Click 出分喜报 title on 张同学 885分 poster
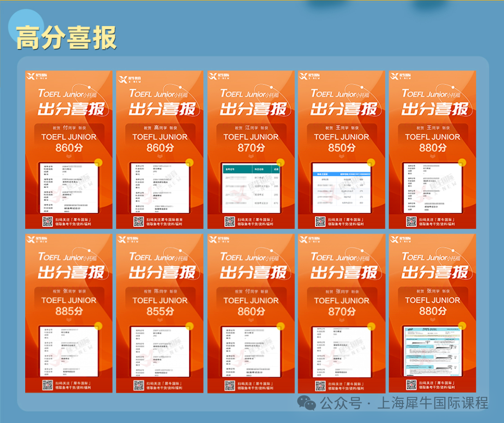This screenshot has width=504, height=423. point(71,272)
